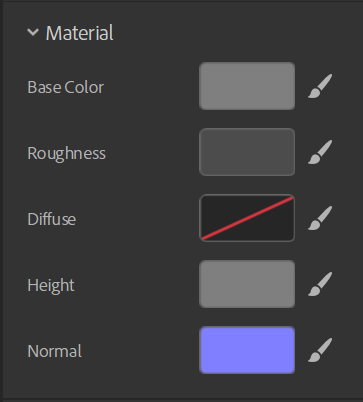Select the Diffuse property label
The height and width of the screenshot is (402, 363).
[52, 219]
